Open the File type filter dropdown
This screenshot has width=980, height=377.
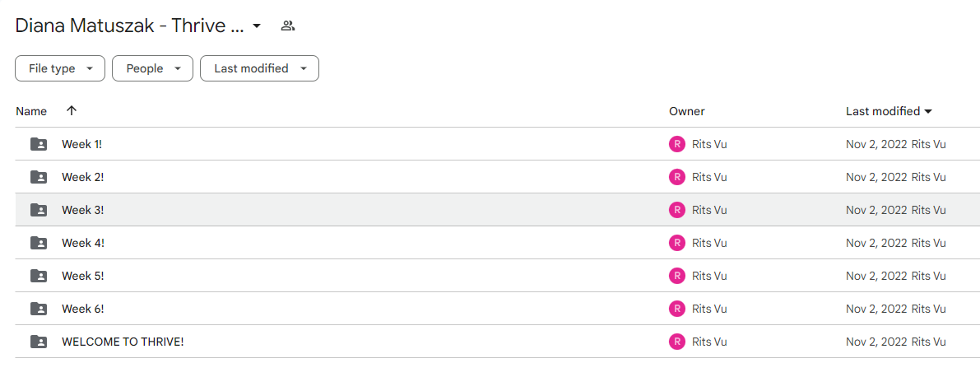[x=60, y=69]
